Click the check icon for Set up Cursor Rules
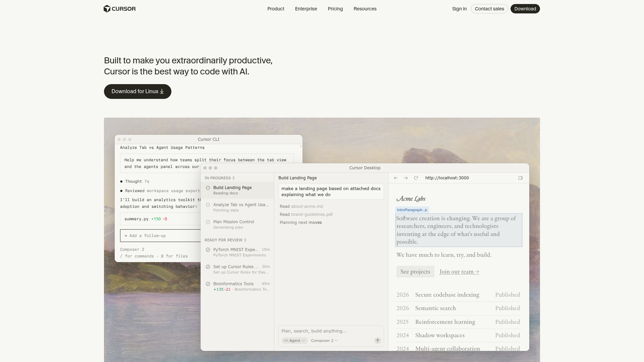The height and width of the screenshot is (362, 644). [208, 267]
